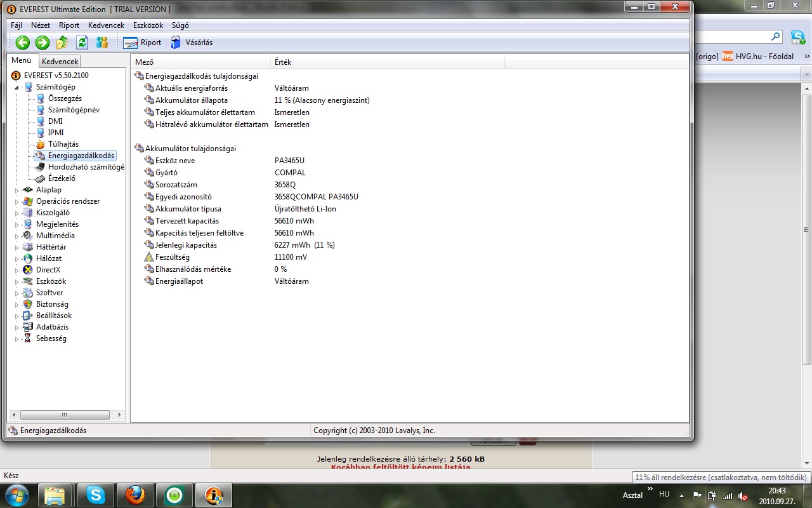Click the tree panel horizontal scrollbar
Screen dimensions: 812x508
click(x=66, y=415)
